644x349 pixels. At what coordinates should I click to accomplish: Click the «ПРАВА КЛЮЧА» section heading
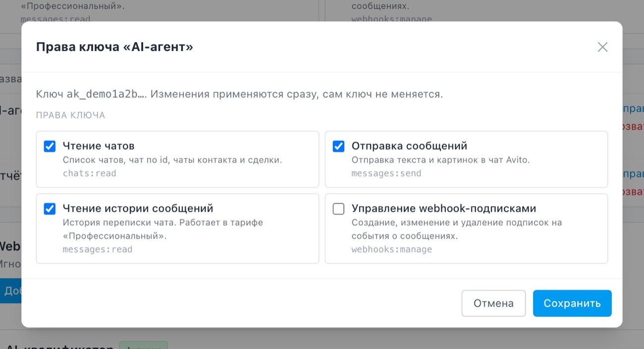point(70,116)
